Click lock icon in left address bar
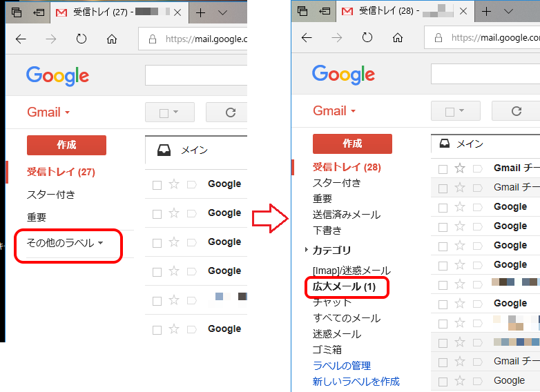The image size is (540, 392). coord(153,39)
